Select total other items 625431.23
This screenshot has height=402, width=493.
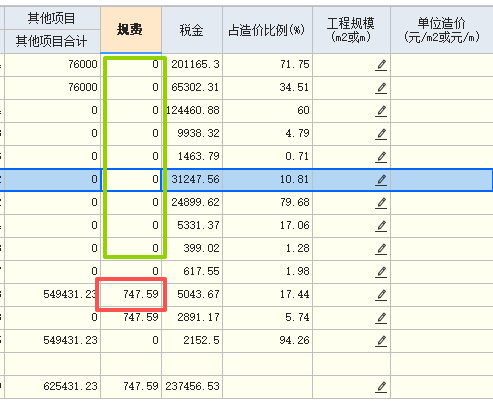pos(52,387)
